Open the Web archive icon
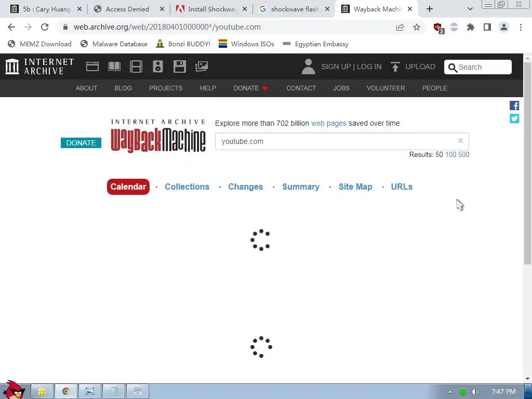This screenshot has height=399, width=532. 92,66
